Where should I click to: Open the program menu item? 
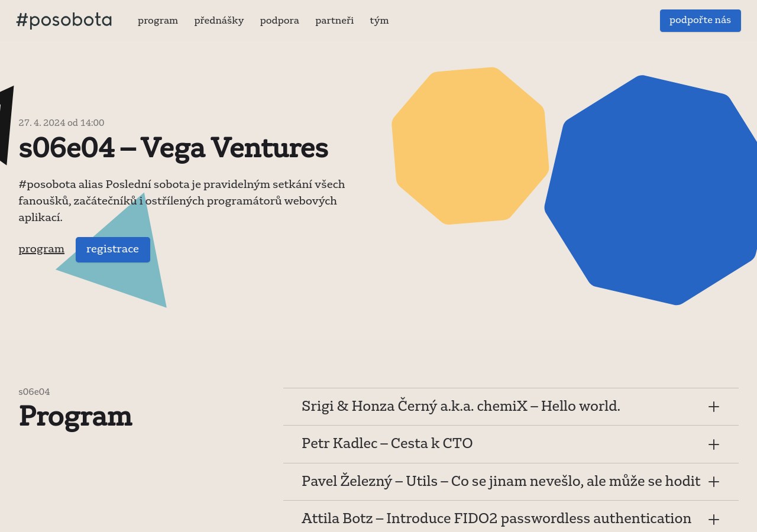[158, 21]
